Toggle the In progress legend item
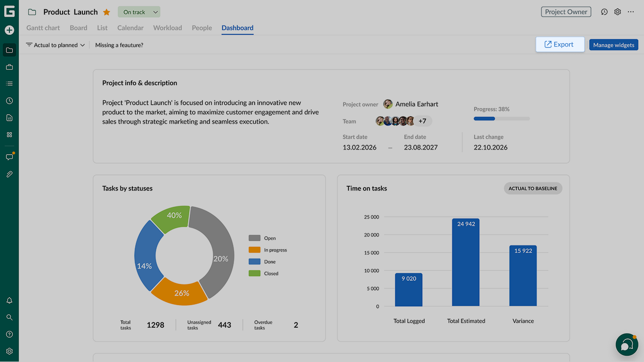This screenshot has height=362, width=644. [268, 250]
